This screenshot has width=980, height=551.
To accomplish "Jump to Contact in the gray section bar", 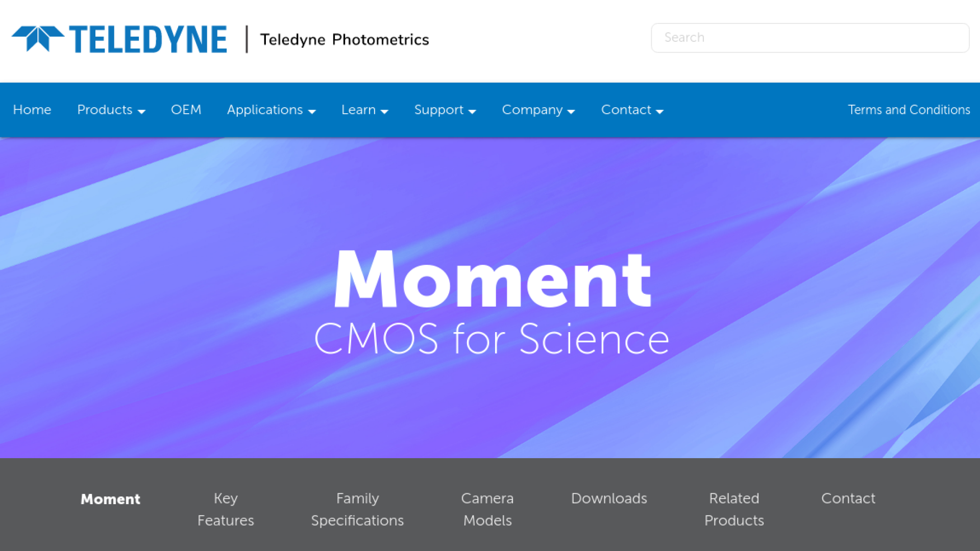I will 848,498.
